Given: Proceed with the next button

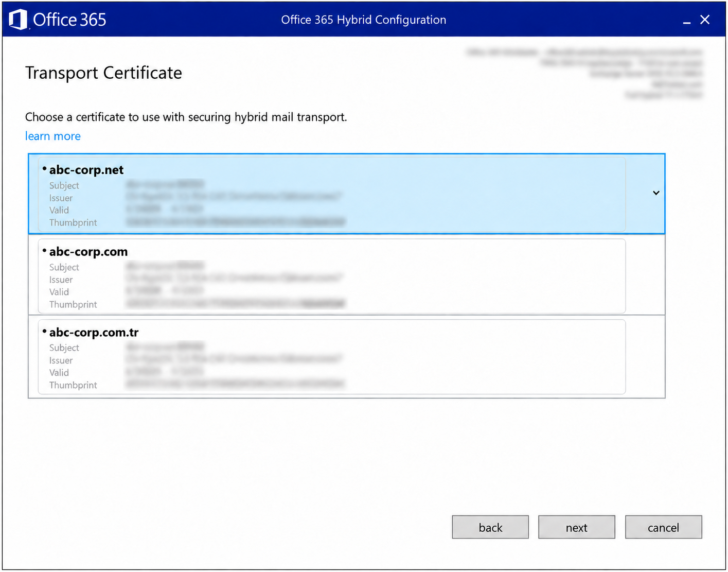Looking at the screenshot, I should [x=577, y=527].
